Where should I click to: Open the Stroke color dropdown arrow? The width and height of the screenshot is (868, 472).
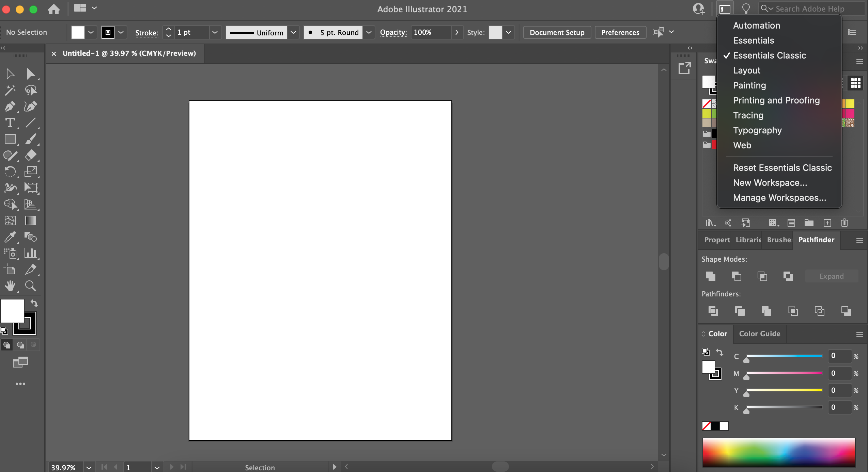tap(121, 32)
